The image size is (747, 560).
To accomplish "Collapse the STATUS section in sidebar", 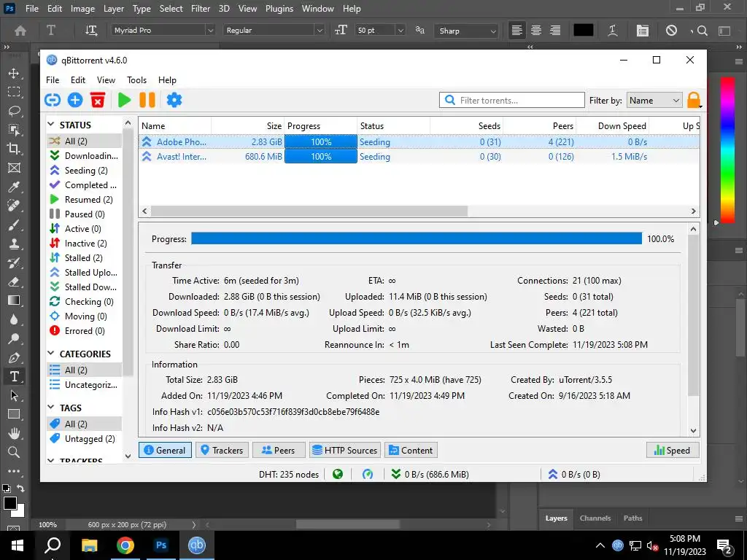I will pyautogui.click(x=51, y=124).
